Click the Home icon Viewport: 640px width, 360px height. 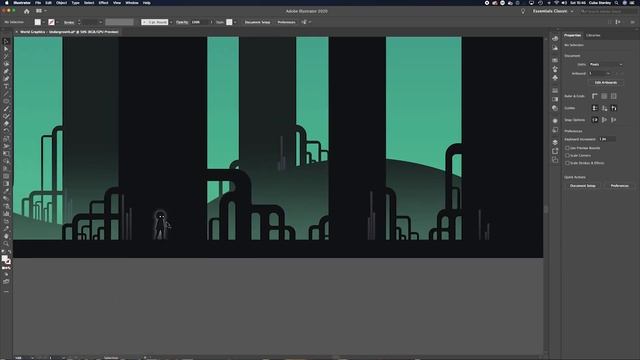[x=27, y=11]
